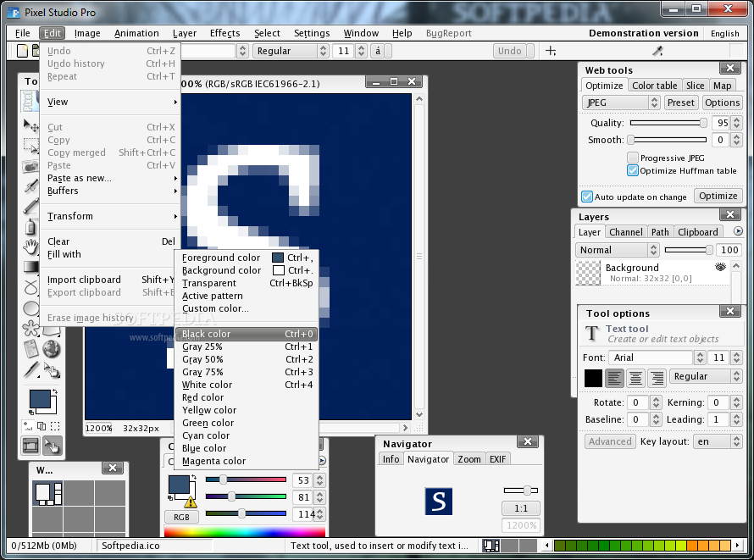Select the bottle fill tool
The image size is (754, 560).
(x=30, y=226)
